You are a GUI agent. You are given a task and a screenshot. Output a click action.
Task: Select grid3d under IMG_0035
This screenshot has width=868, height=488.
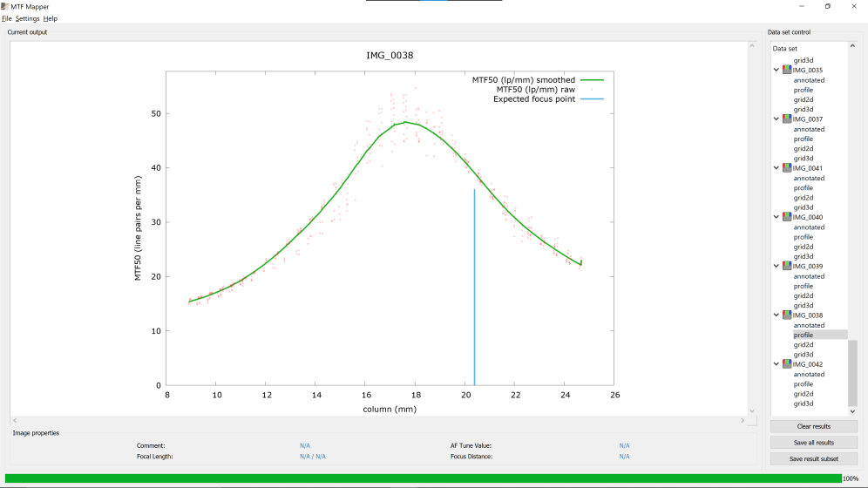pos(804,110)
